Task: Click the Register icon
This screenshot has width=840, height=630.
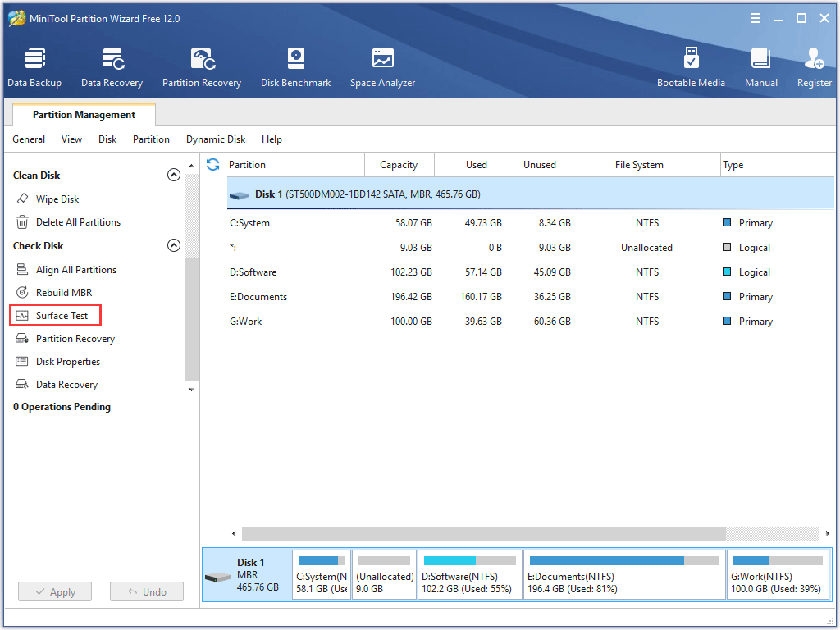Action: pyautogui.click(x=814, y=66)
